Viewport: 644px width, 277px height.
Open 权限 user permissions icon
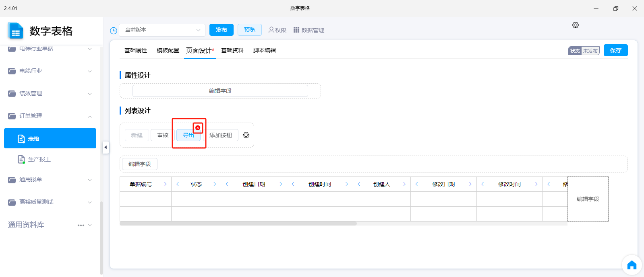271,30
